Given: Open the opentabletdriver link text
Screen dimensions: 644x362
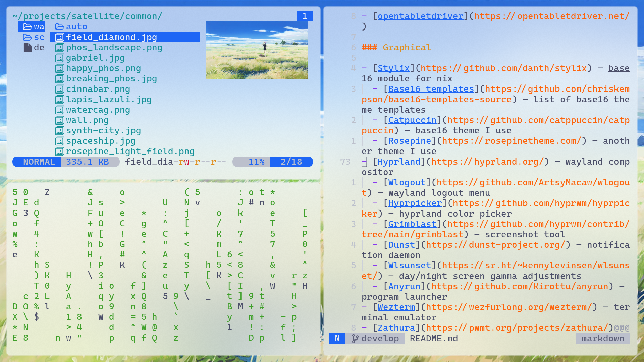Looking at the screenshot, I should [x=421, y=16].
